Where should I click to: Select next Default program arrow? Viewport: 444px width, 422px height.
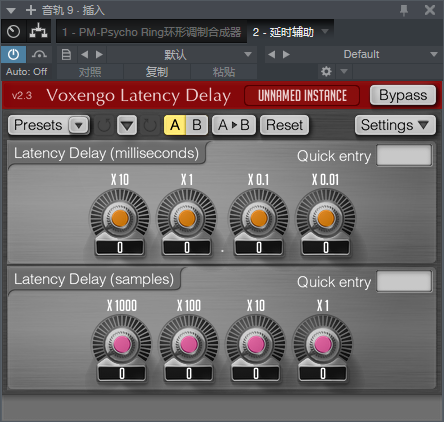(286, 54)
